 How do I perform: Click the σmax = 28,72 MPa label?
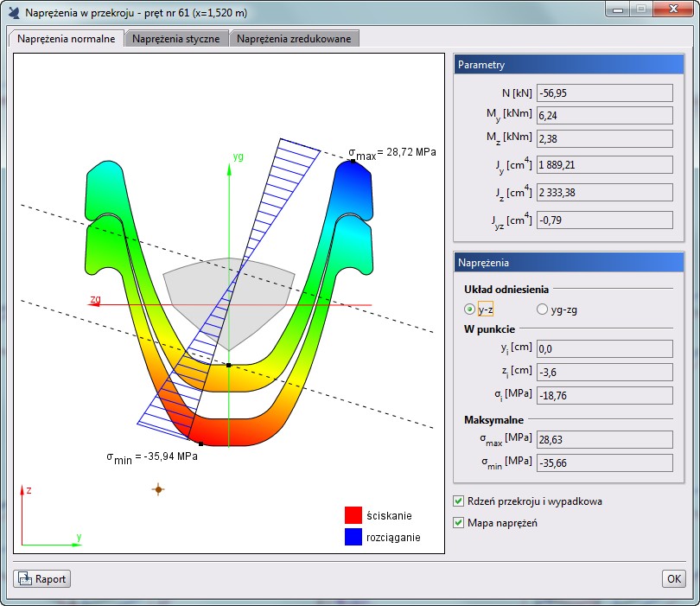pyautogui.click(x=392, y=153)
